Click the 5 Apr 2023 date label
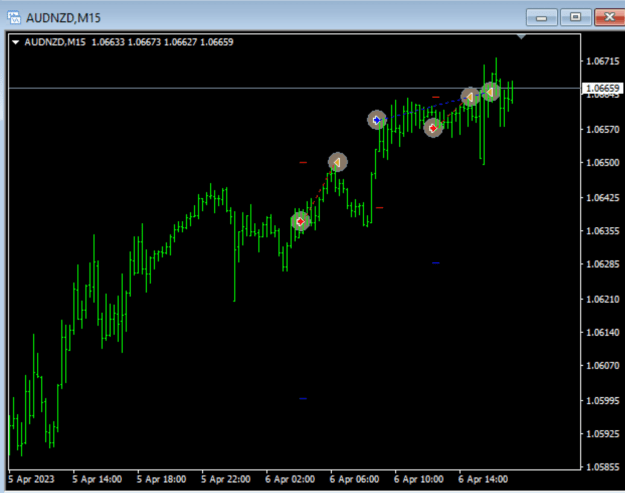The image size is (625, 493). 31,479
